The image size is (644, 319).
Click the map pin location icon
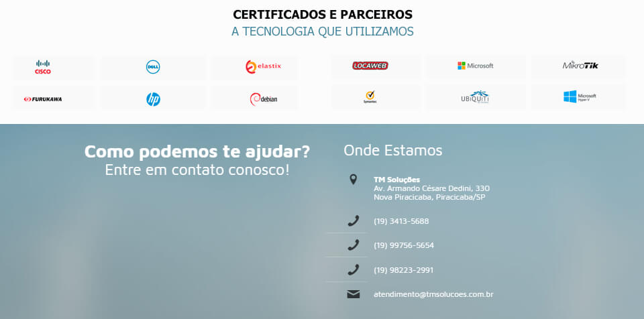354,180
